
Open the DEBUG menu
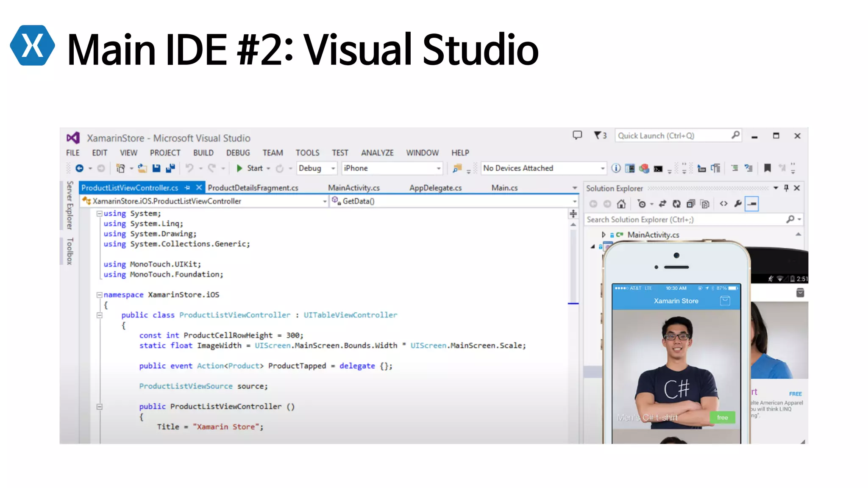point(238,152)
